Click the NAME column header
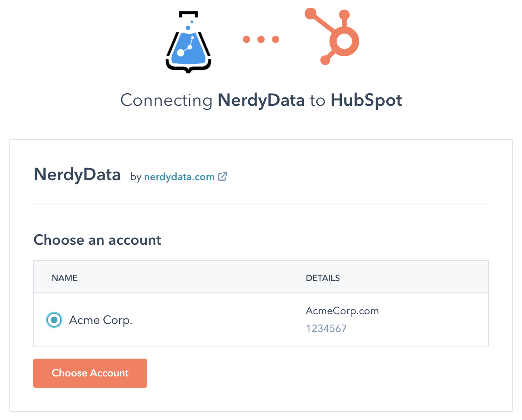This screenshot has width=522, height=420. pos(65,278)
